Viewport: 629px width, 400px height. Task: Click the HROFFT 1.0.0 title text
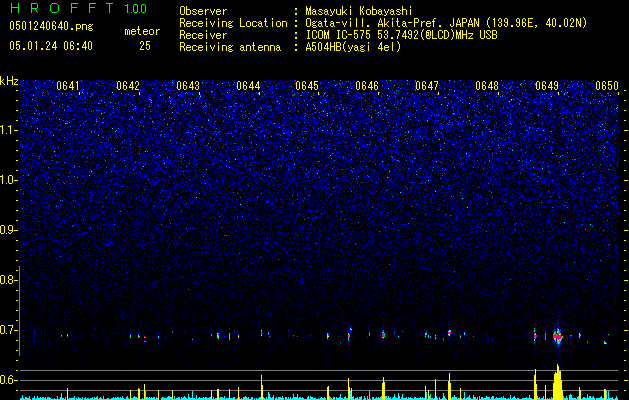click(x=78, y=8)
